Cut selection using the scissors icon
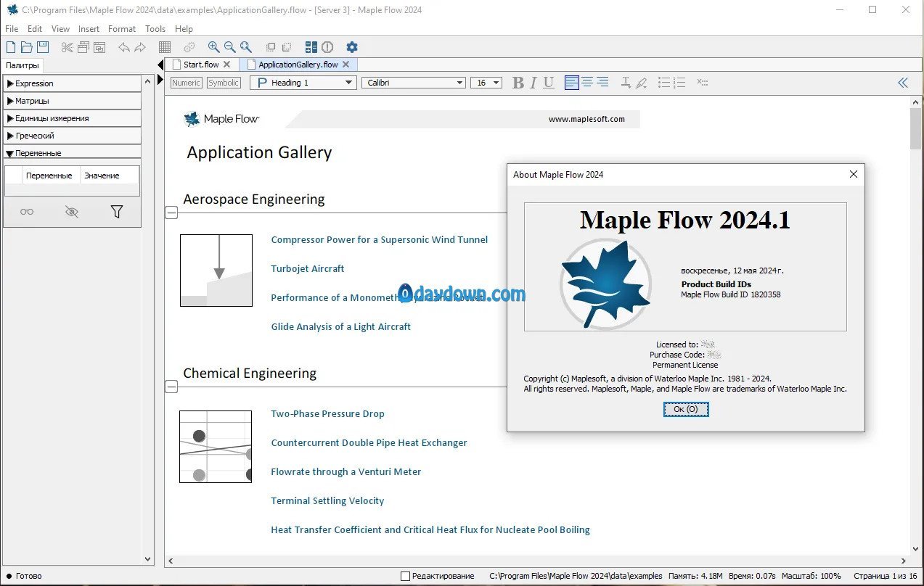This screenshot has height=586, width=924. (x=68, y=47)
